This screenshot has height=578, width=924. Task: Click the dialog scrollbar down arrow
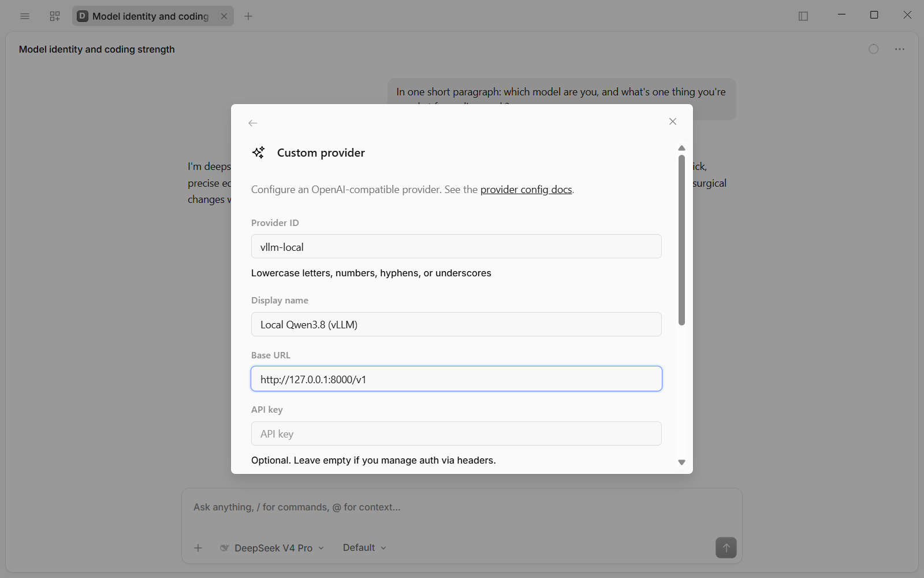[x=681, y=462]
